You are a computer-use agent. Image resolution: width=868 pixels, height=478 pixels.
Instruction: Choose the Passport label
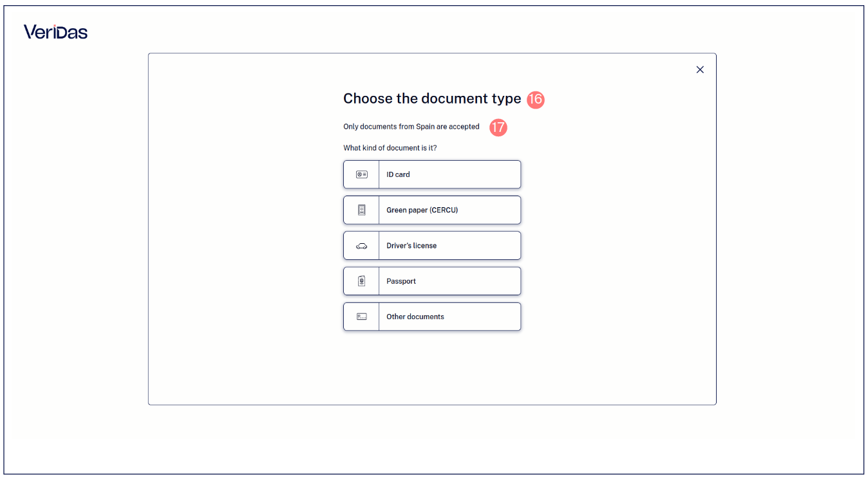pos(401,281)
